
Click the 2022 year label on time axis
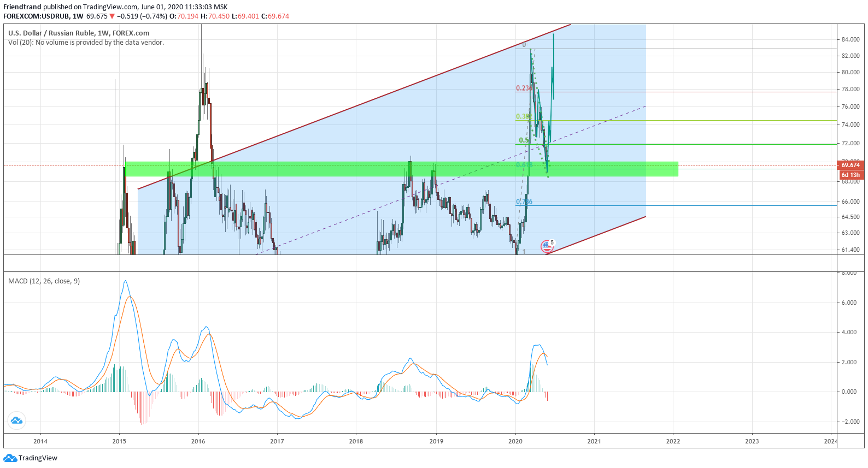click(x=673, y=441)
